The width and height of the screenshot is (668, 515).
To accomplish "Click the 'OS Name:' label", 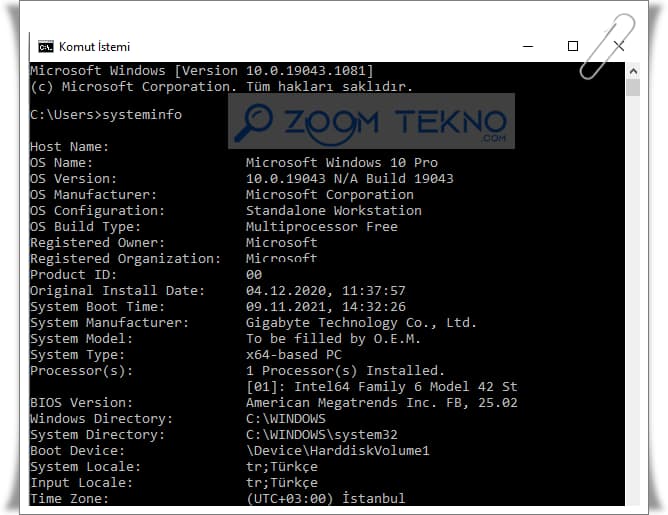I will [x=61, y=163].
